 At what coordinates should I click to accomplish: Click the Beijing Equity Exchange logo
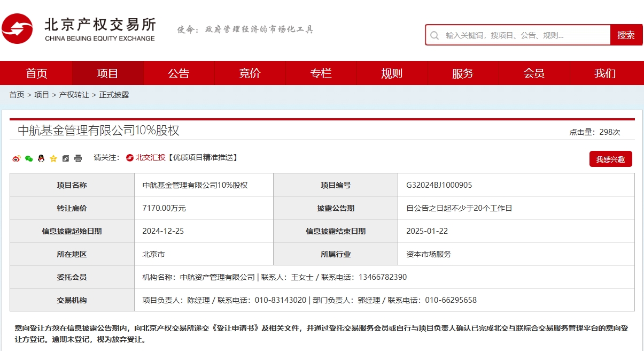click(x=79, y=28)
